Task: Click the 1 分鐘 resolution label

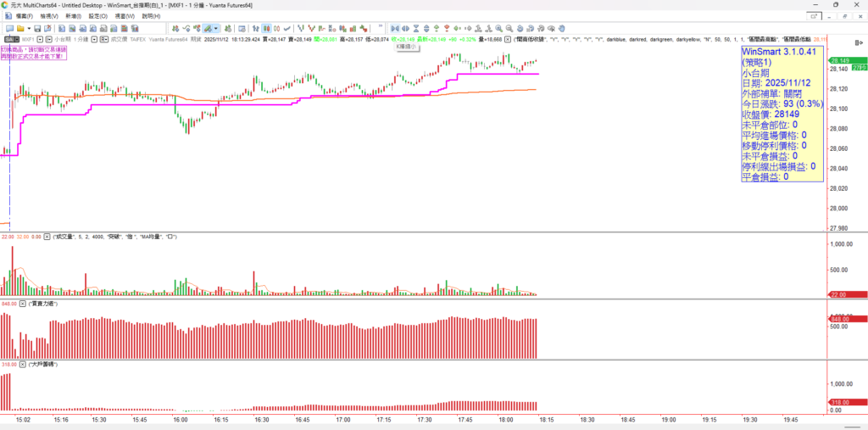Action: tap(81, 39)
